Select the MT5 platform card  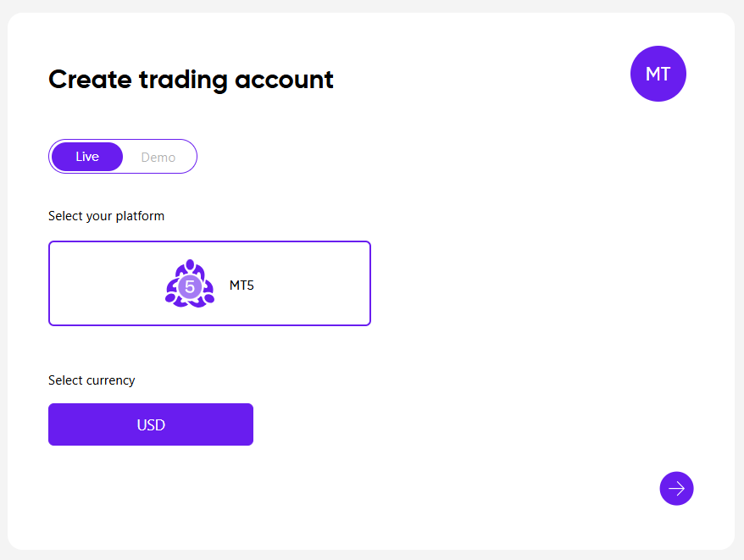[x=209, y=284]
